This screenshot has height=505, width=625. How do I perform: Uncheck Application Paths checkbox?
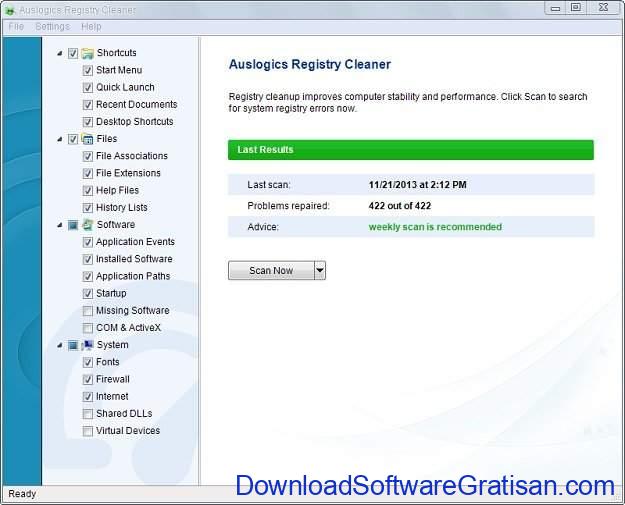click(88, 276)
